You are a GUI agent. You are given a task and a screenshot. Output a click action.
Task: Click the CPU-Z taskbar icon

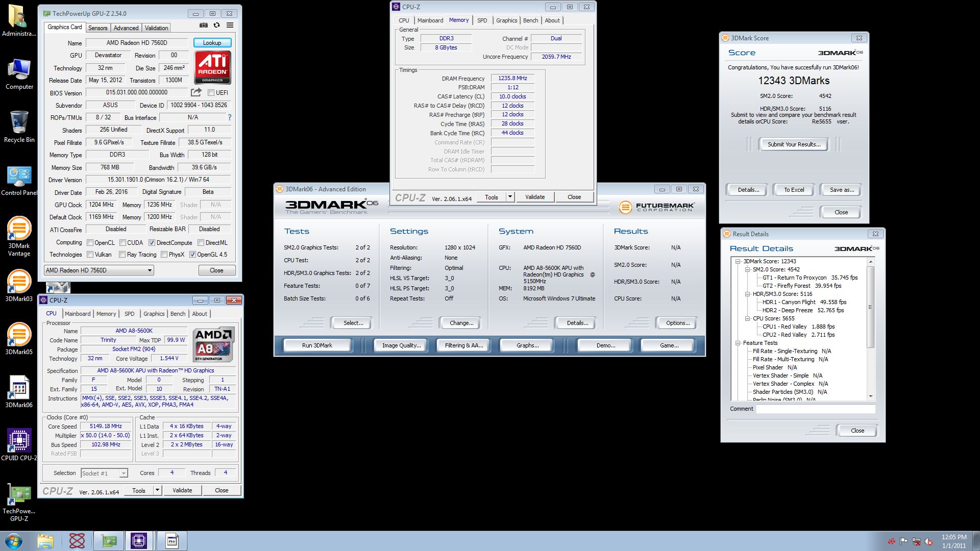[x=139, y=541]
